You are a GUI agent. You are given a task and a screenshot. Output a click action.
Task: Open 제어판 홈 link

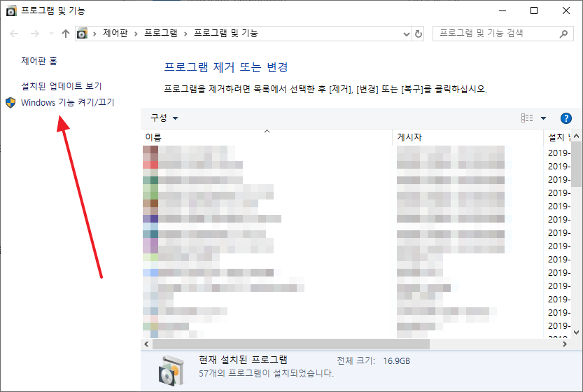[x=39, y=61]
